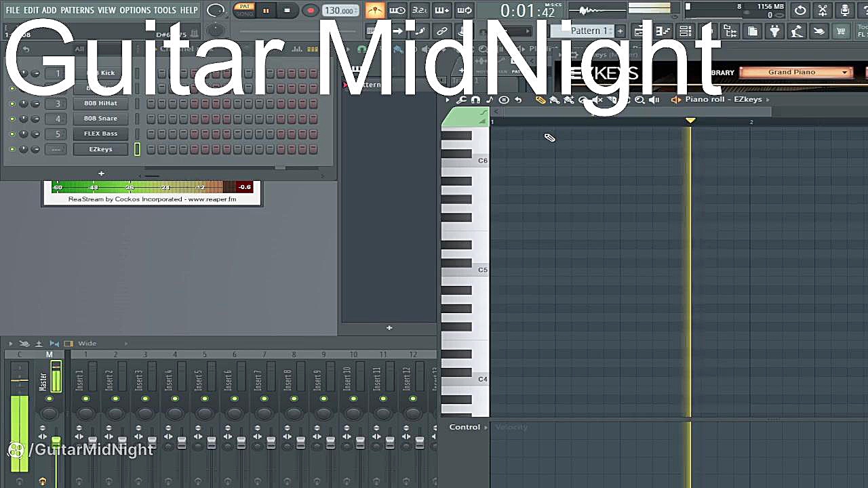Open EZkeys library dropdown Grand Piano
868x488 pixels.
pos(795,72)
